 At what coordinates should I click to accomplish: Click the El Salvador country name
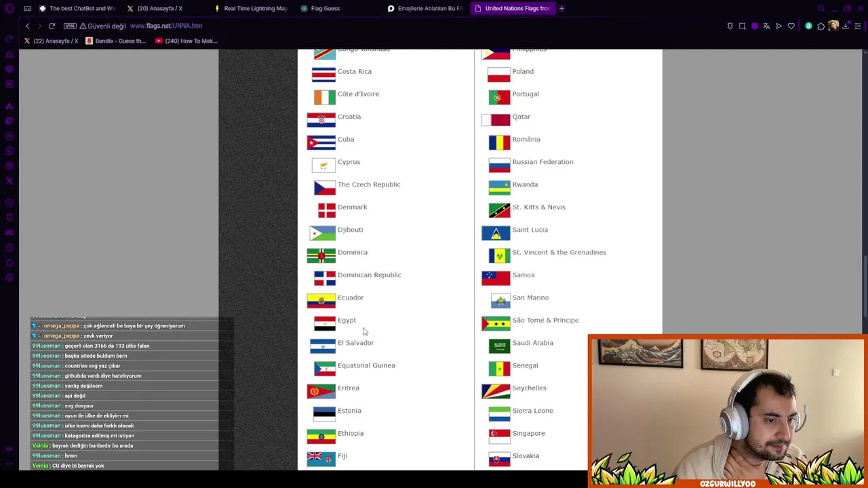[x=355, y=343]
